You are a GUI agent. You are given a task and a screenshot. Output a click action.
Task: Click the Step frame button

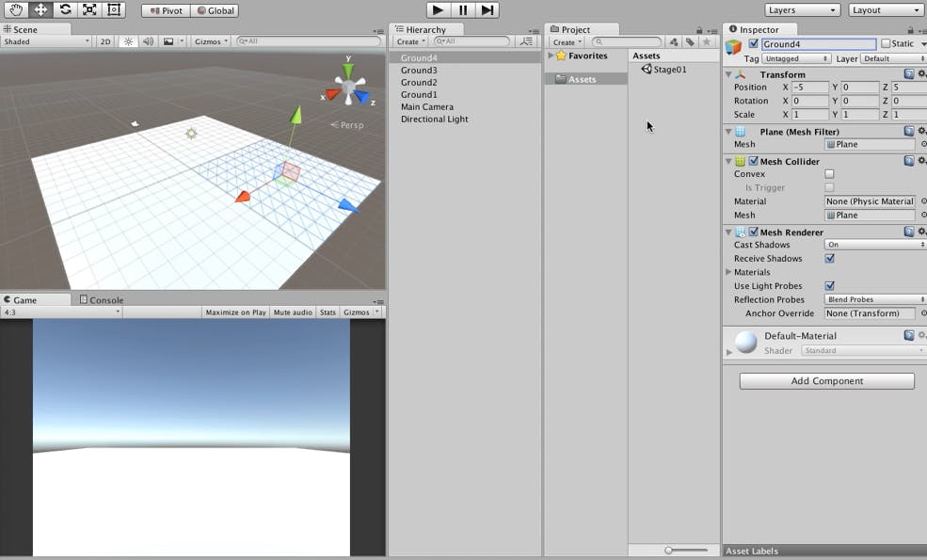click(x=487, y=10)
